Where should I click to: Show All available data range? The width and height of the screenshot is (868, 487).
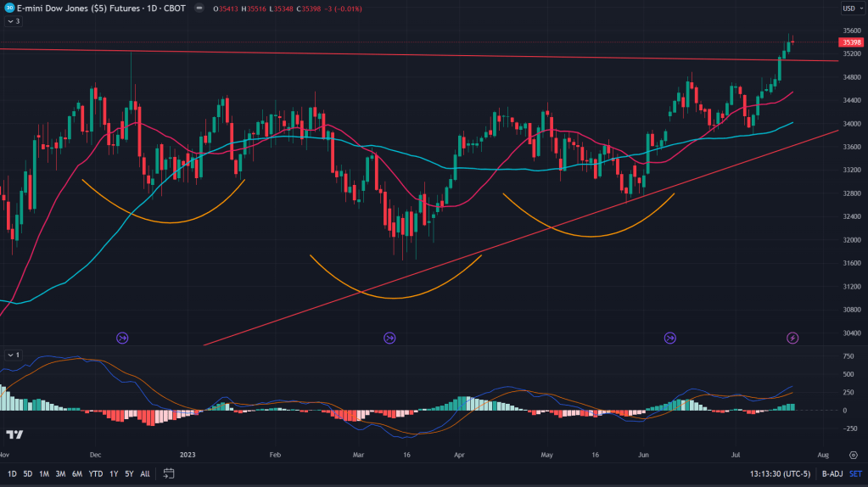pyautogui.click(x=144, y=473)
